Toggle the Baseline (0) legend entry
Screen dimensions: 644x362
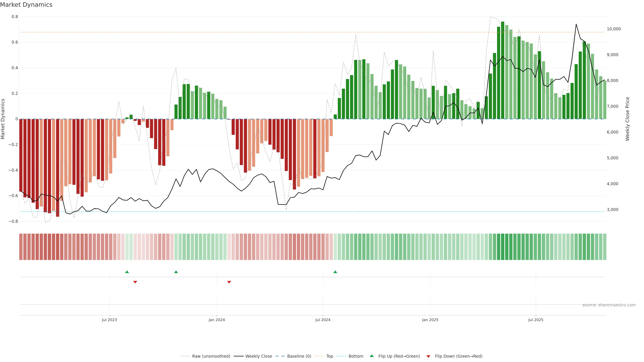tap(299, 356)
